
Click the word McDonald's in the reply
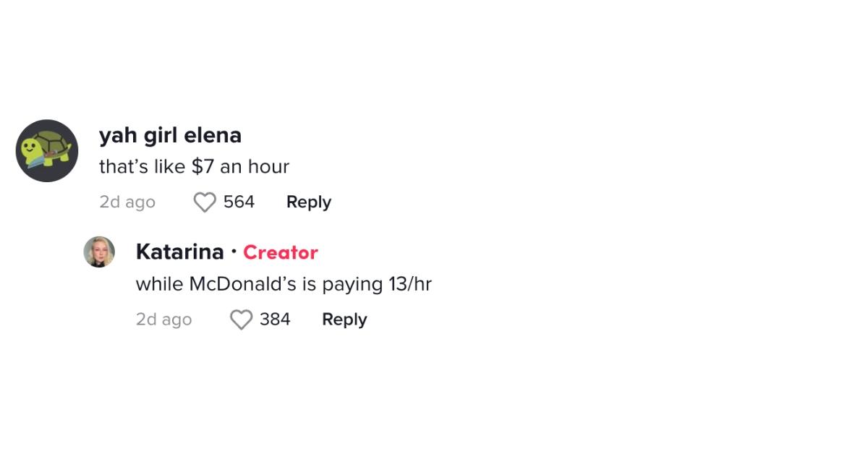coord(243,284)
